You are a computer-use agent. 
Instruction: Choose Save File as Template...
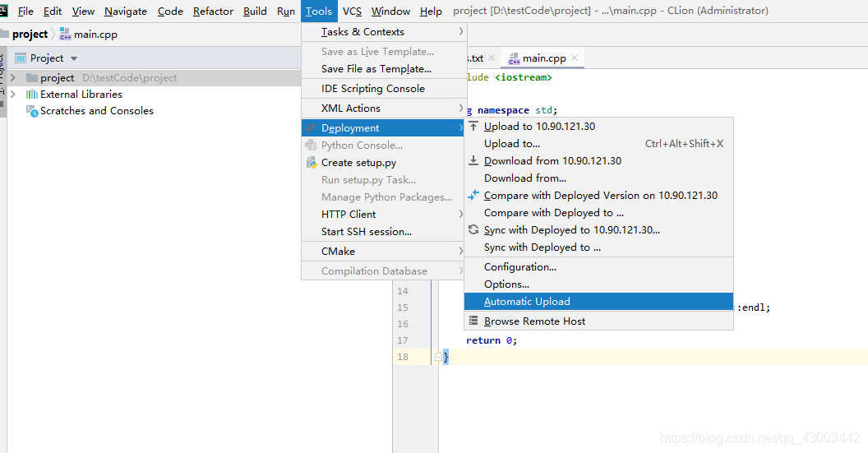coord(383,69)
